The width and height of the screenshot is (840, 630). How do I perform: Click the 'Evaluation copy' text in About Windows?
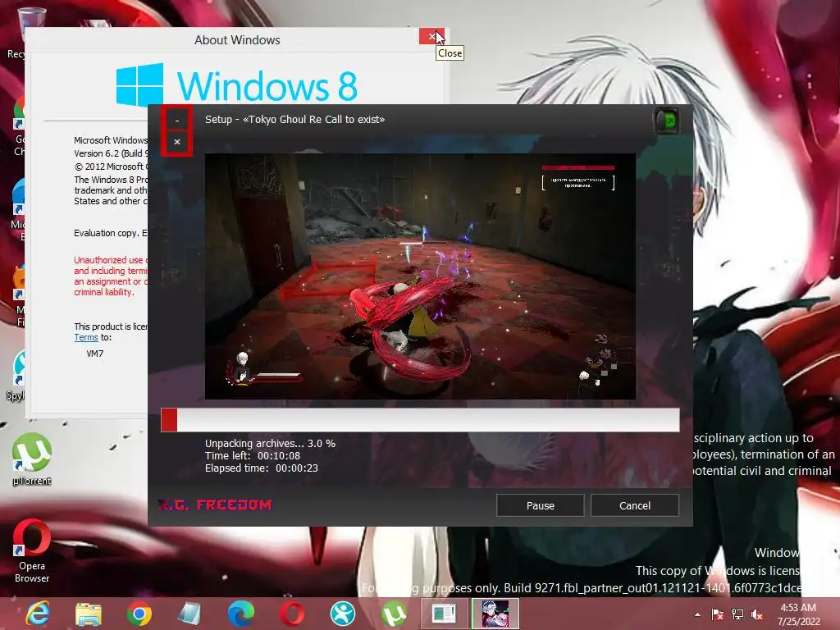click(111, 233)
